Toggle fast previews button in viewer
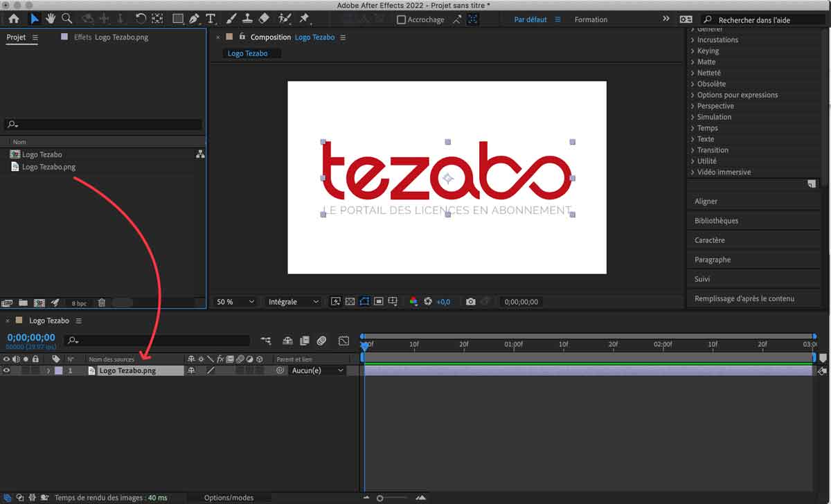Image resolution: width=831 pixels, height=504 pixels. (336, 302)
